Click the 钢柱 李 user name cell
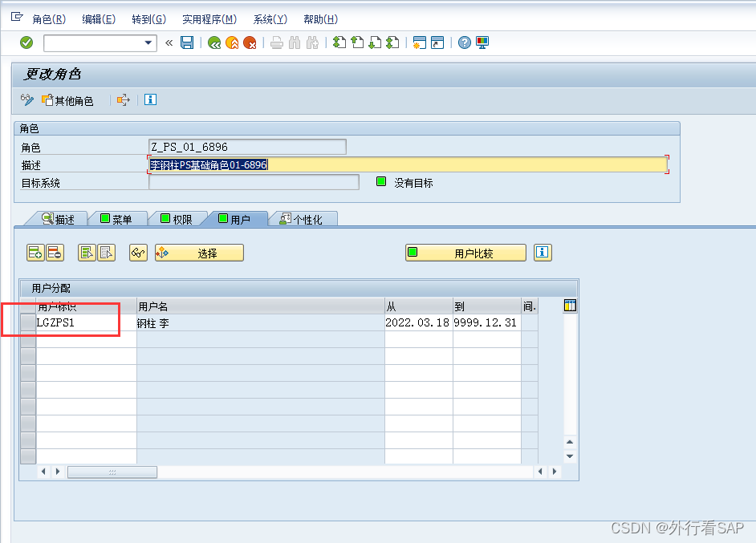Viewport: 756px width, 543px height. [261, 322]
